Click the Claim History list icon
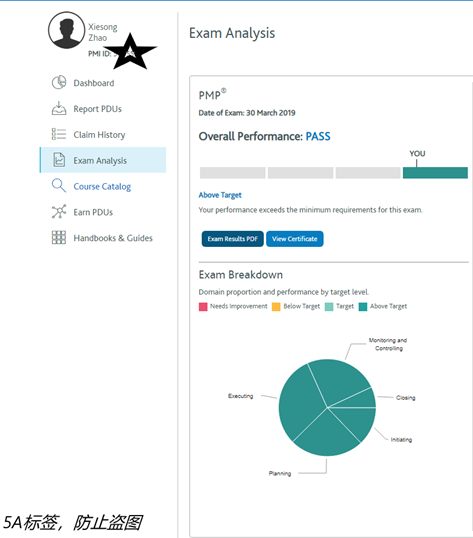 [59, 134]
